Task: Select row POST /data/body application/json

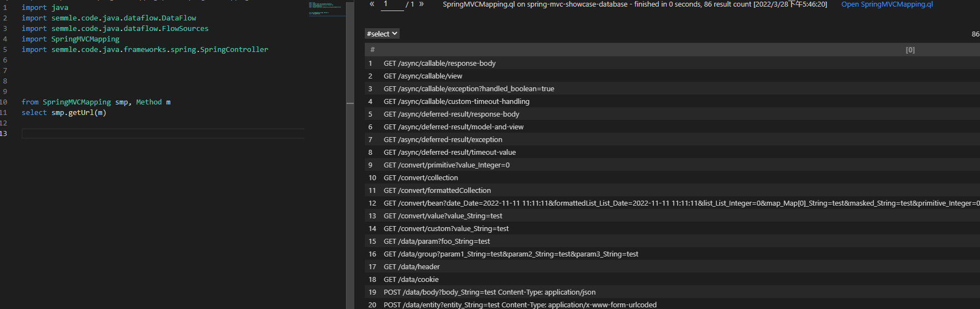Action: (672, 292)
